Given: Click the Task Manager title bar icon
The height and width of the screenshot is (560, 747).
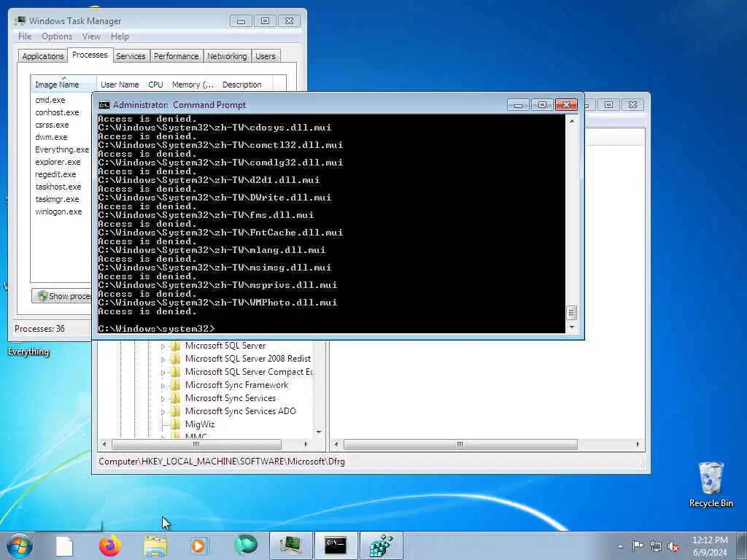Looking at the screenshot, I should (x=20, y=21).
